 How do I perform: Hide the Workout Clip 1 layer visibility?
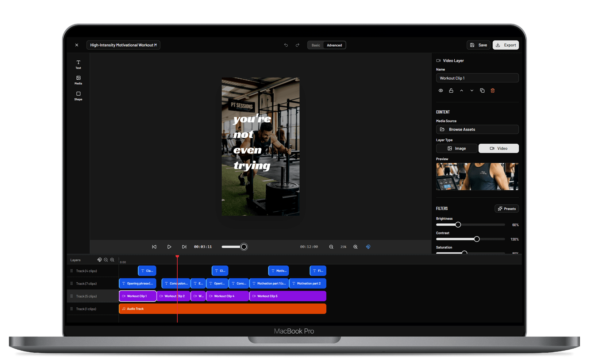pyautogui.click(x=441, y=90)
